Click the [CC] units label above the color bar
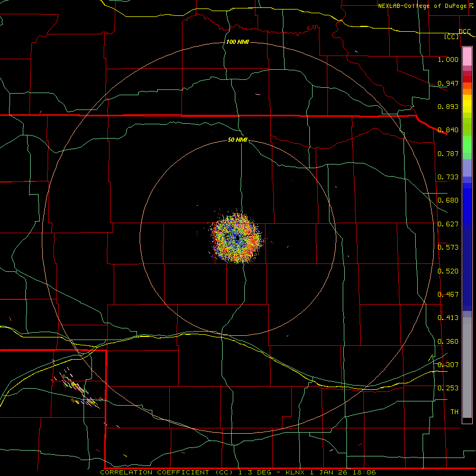Screen dimensions: 476x476 452,36
